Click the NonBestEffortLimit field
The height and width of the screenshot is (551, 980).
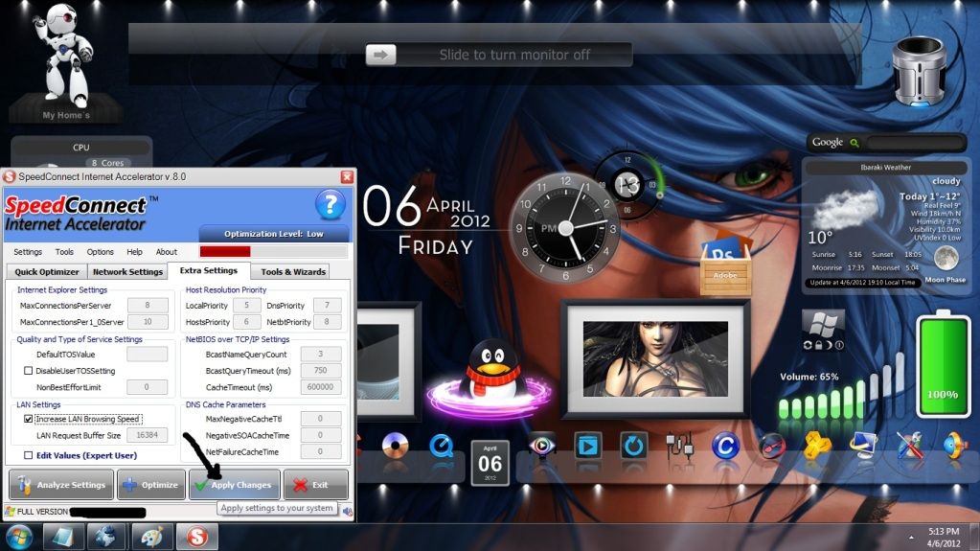click(x=147, y=387)
